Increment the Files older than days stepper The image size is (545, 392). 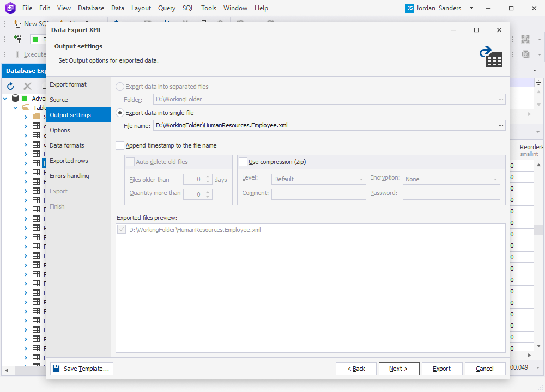(x=207, y=176)
